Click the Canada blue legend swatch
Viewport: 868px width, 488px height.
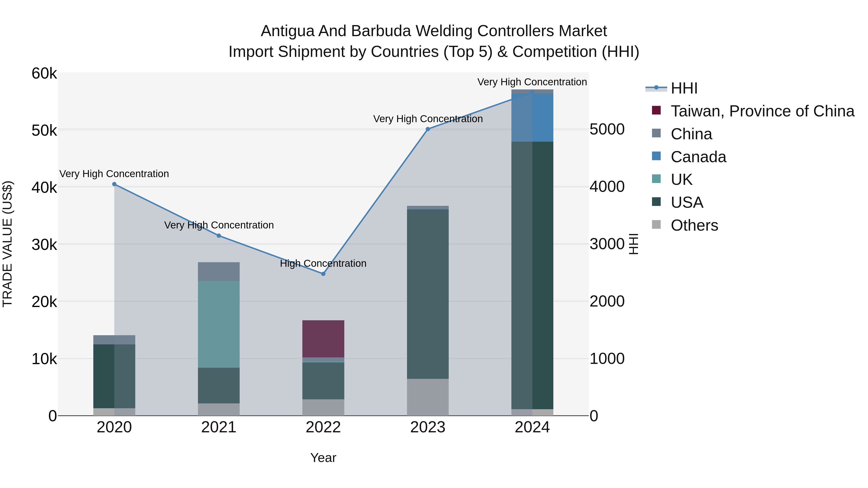656,156
